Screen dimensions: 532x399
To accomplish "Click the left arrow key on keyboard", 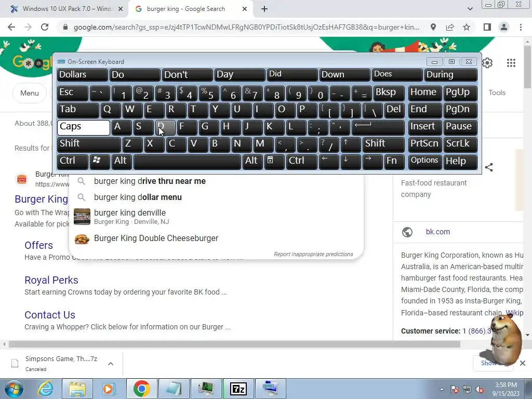I will click(x=329, y=162).
